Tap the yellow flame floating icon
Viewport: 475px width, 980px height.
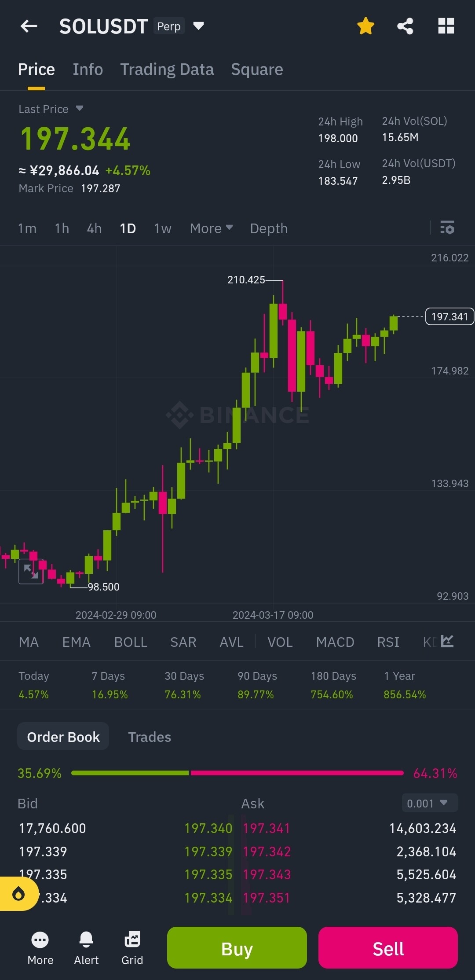point(18,894)
